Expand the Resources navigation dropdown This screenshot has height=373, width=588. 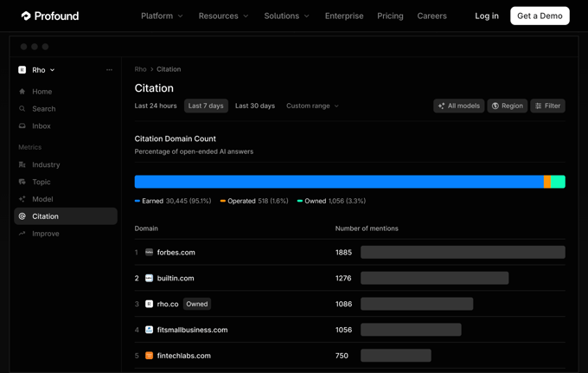click(x=223, y=16)
